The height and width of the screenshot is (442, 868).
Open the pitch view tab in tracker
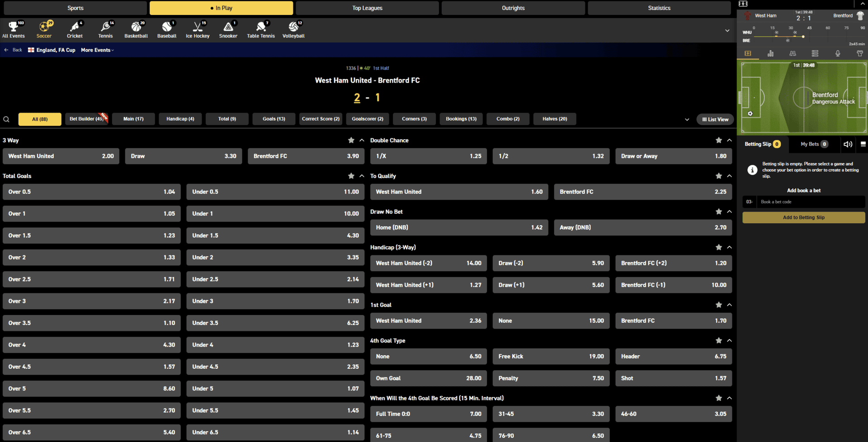(748, 53)
